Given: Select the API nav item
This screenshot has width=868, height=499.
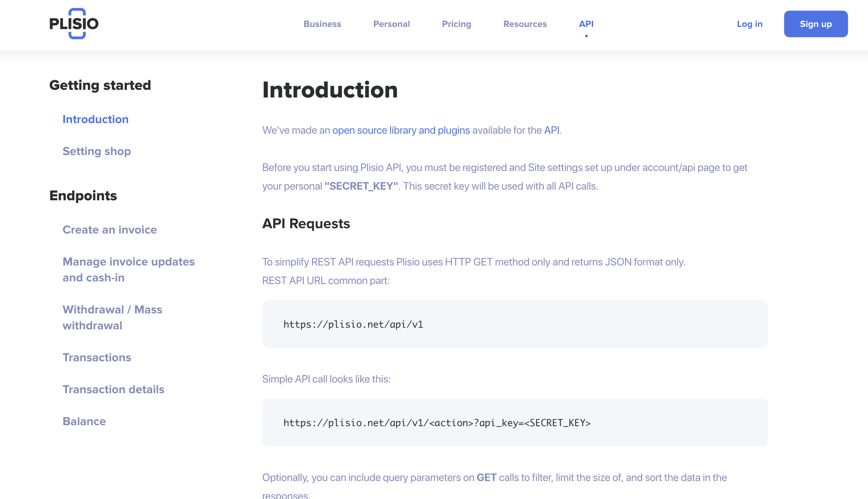Looking at the screenshot, I should pyautogui.click(x=586, y=24).
